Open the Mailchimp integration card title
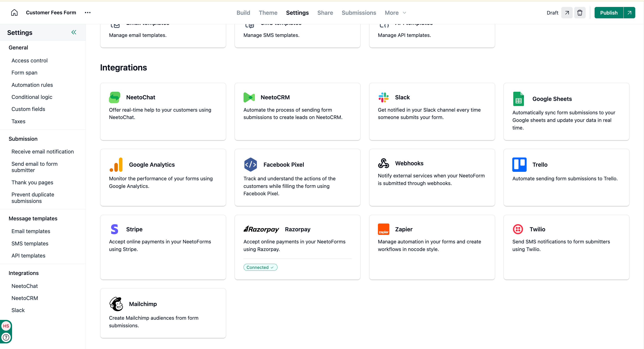644x349 pixels. pos(143,304)
